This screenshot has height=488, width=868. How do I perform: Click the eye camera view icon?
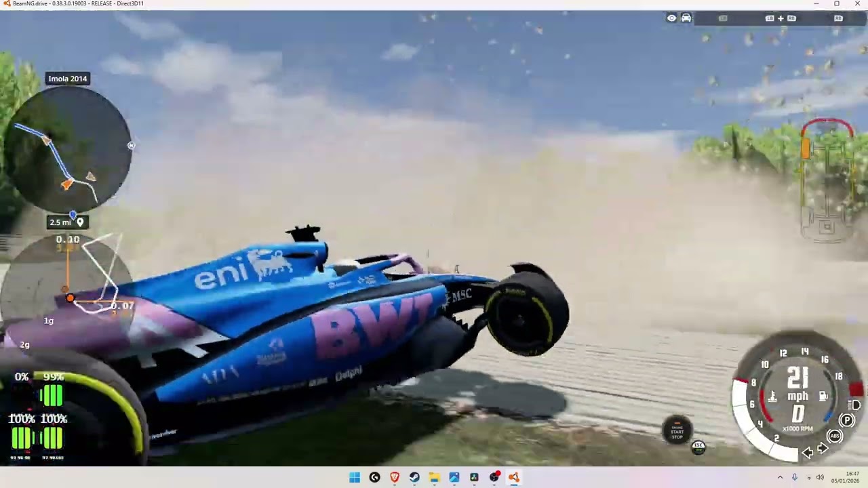671,18
